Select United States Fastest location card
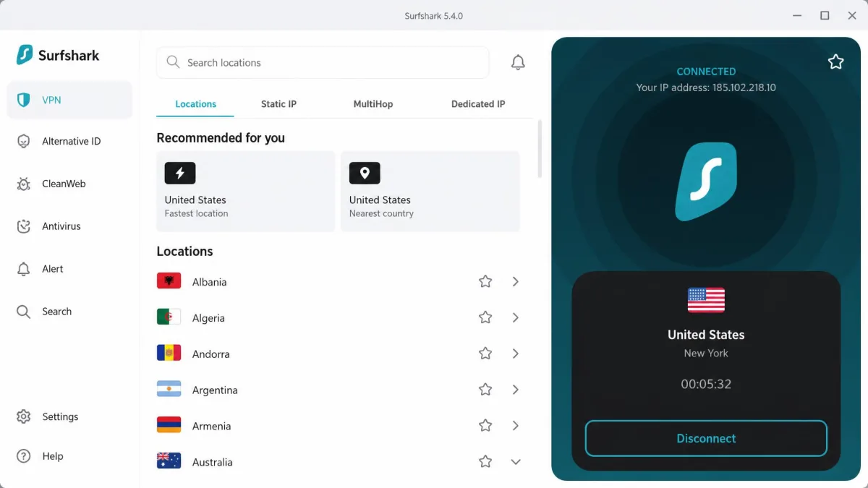 [x=246, y=192]
